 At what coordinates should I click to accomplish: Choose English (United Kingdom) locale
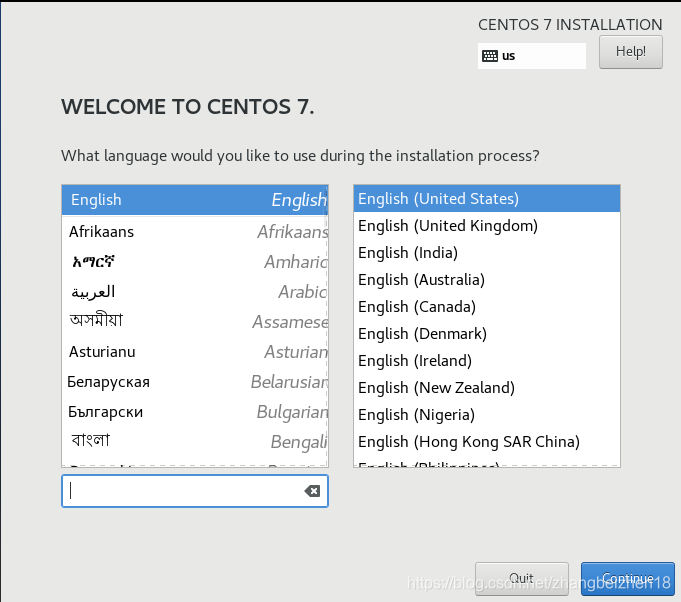coord(487,226)
